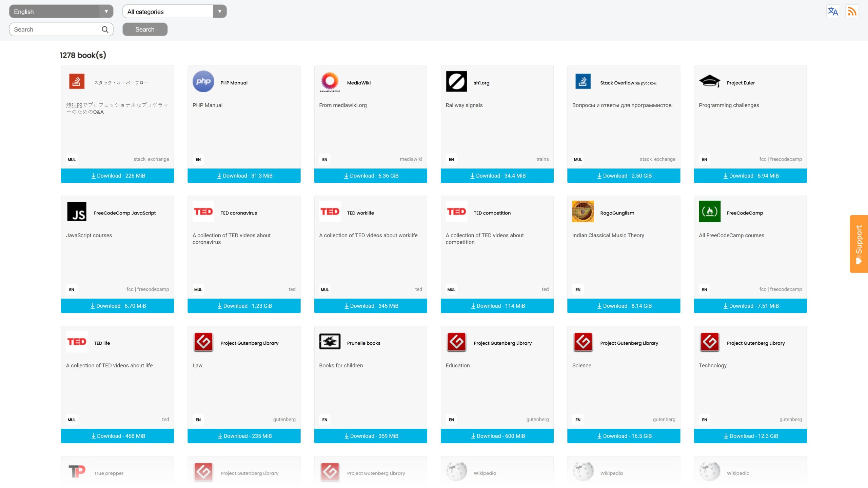Download TED coronavirus 1.23 GiB
This screenshot has width=868, height=488.
point(244,306)
